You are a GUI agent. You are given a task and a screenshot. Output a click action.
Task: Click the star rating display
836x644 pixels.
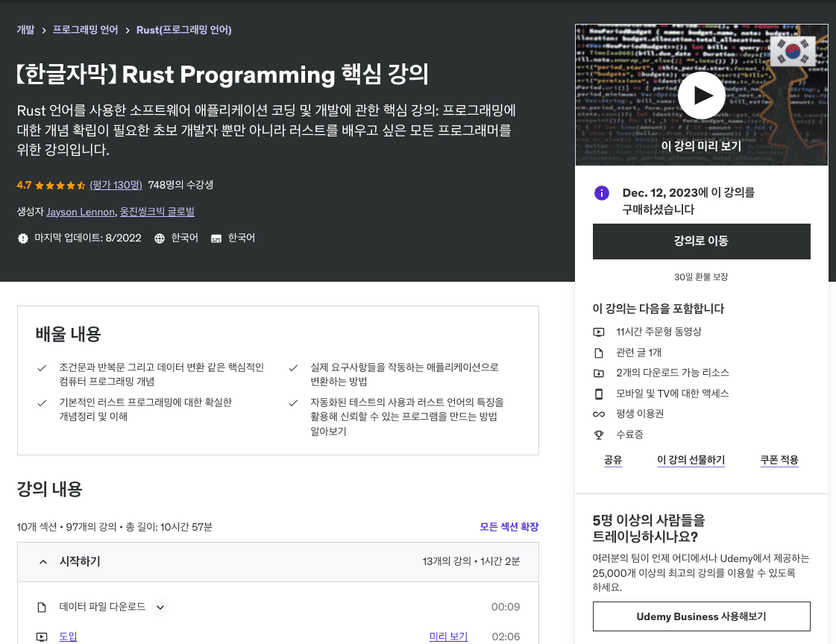click(x=60, y=185)
